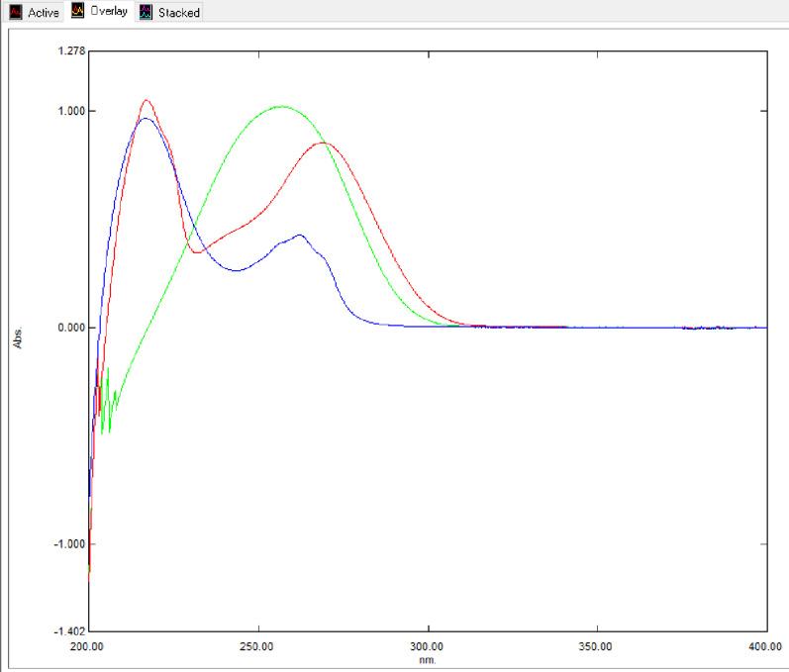Click the 400.00 X-axis end value
This screenshot has width=789, height=672.
[x=765, y=646]
